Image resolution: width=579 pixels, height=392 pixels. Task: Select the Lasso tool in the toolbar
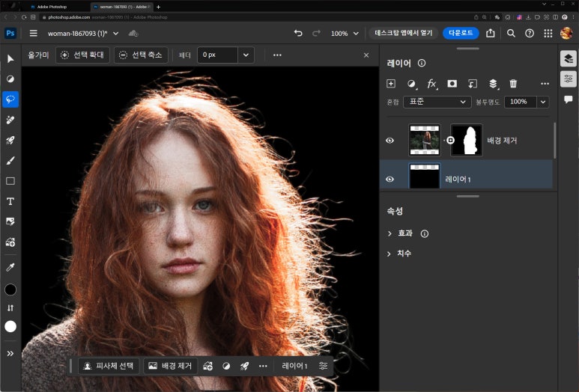point(10,99)
